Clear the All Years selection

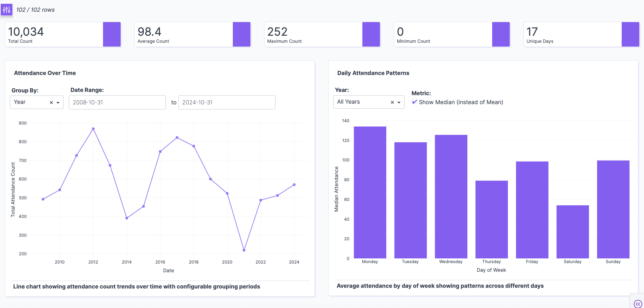click(x=392, y=102)
